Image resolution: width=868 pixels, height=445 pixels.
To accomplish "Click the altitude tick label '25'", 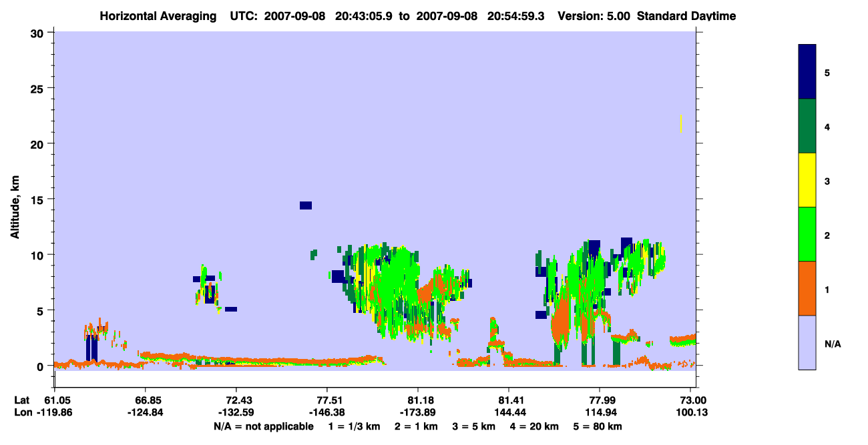I will click(39, 88).
